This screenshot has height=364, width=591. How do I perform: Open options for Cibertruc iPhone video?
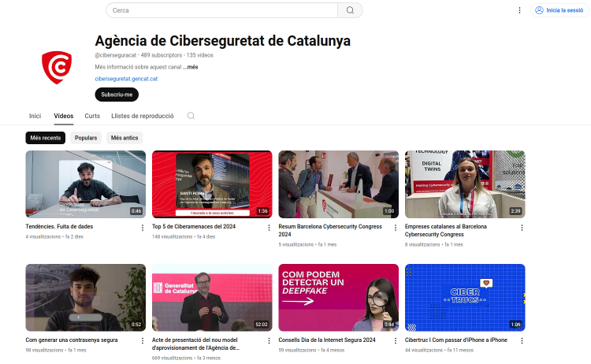point(522,340)
